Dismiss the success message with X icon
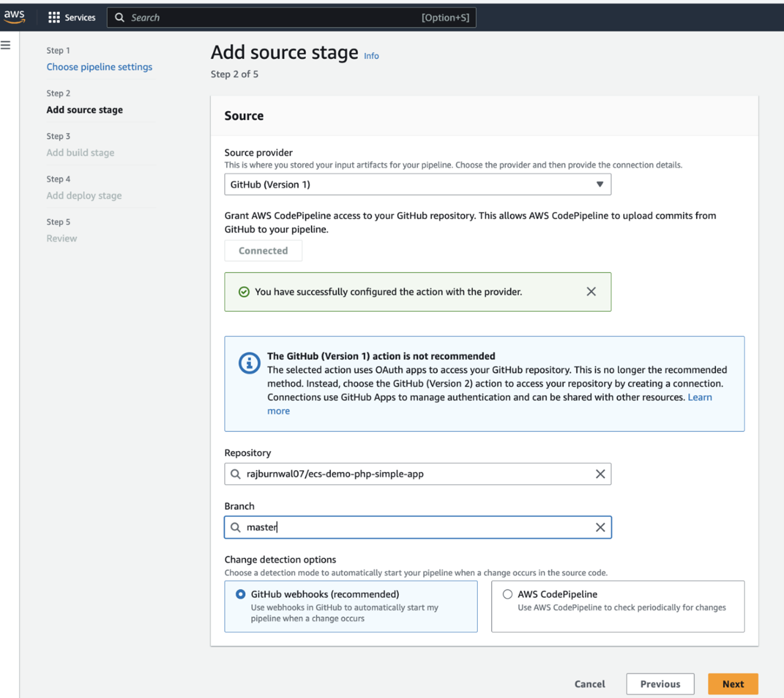The width and height of the screenshot is (784, 698). (x=591, y=292)
